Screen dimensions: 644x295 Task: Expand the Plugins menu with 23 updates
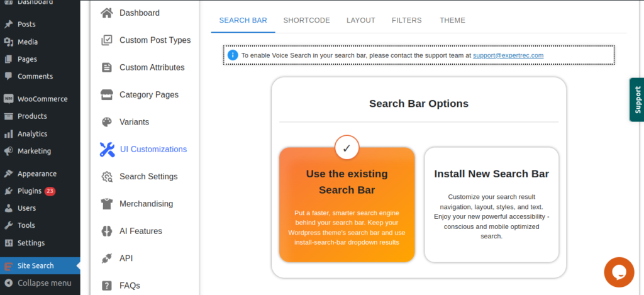29,191
